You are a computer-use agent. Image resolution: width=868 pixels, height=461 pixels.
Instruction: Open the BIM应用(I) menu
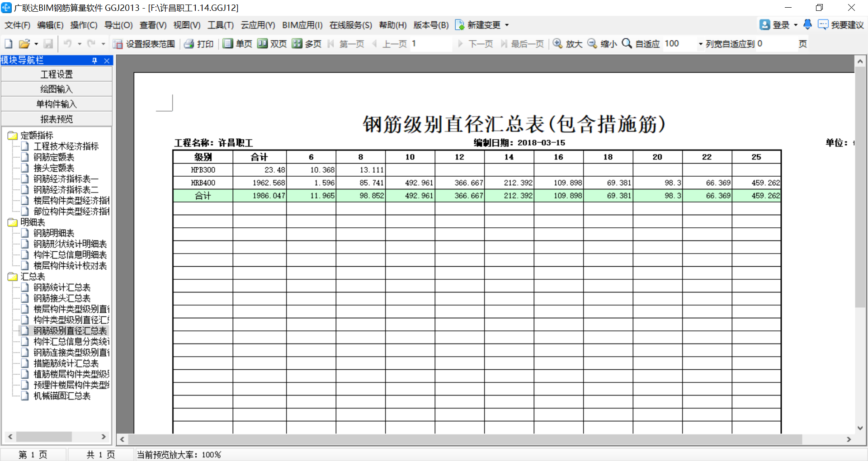click(x=302, y=25)
